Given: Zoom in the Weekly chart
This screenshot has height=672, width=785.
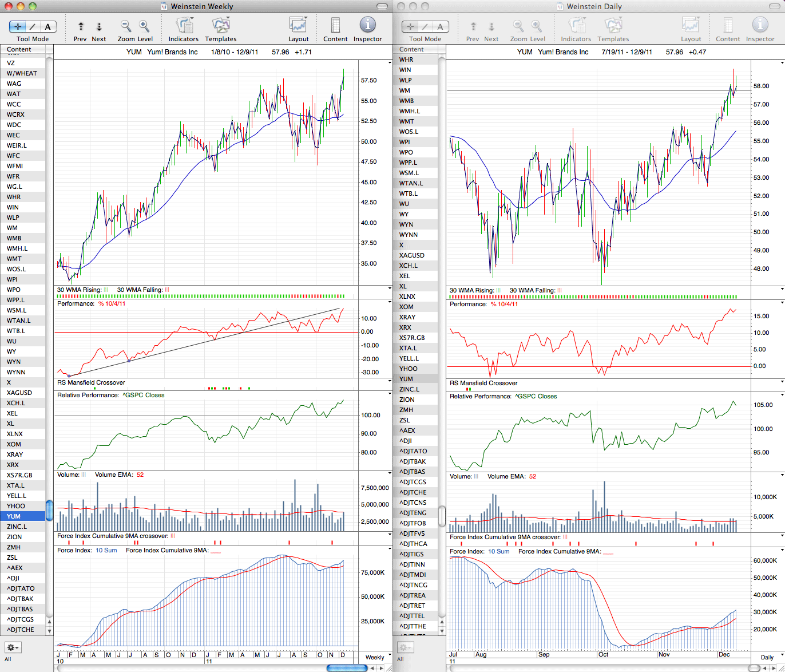Looking at the screenshot, I should pyautogui.click(x=144, y=26).
